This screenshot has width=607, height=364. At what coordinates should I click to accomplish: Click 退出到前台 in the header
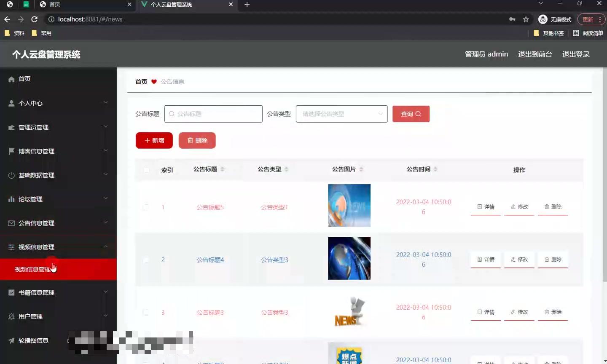[x=535, y=54]
